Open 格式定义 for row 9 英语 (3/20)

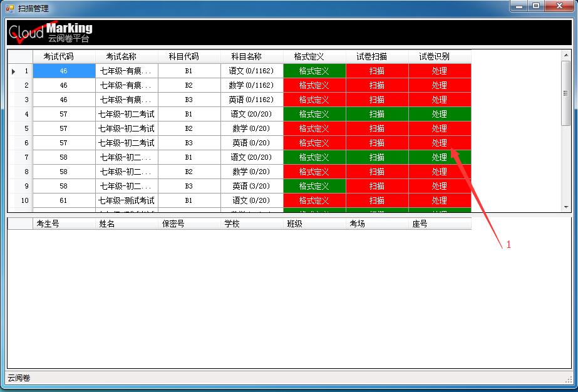[x=315, y=186]
